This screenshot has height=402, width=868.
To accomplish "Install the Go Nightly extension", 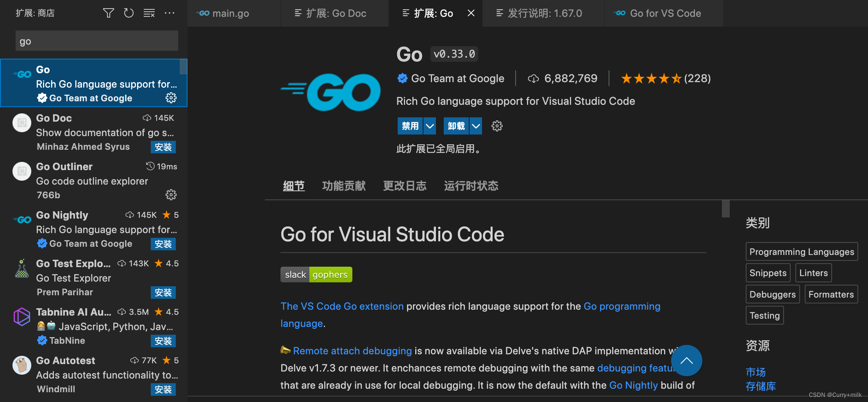I will coord(163,244).
